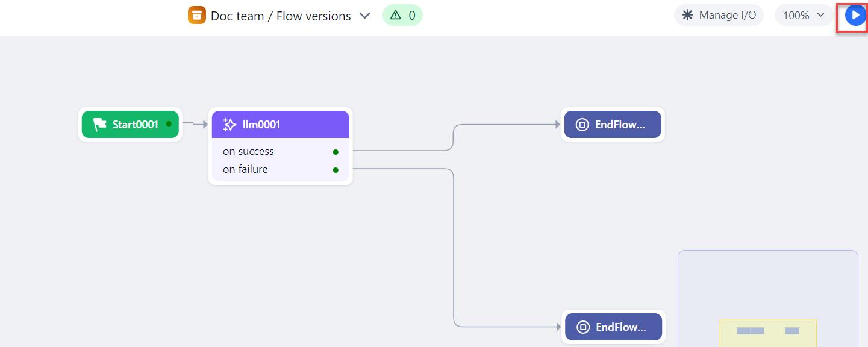The height and width of the screenshot is (347, 868).
Task: Click stop icon on EndFlow linked to success
Action: (582, 125)
